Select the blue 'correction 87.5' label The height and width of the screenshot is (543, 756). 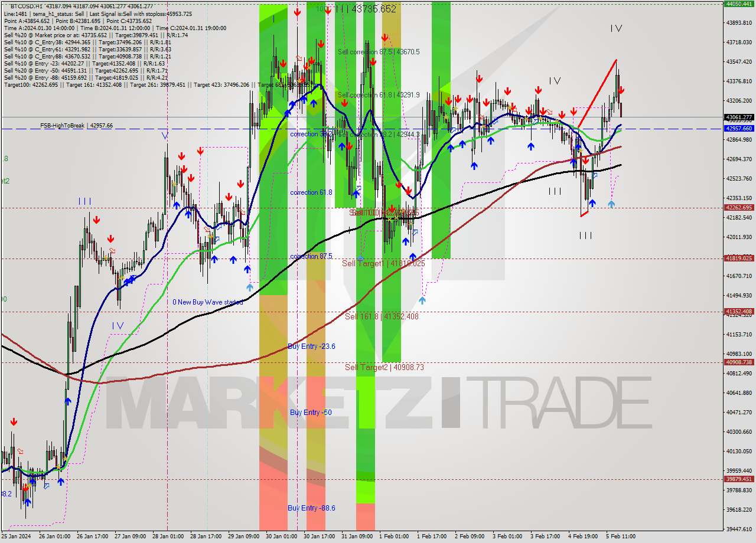[x=311, y=256]
